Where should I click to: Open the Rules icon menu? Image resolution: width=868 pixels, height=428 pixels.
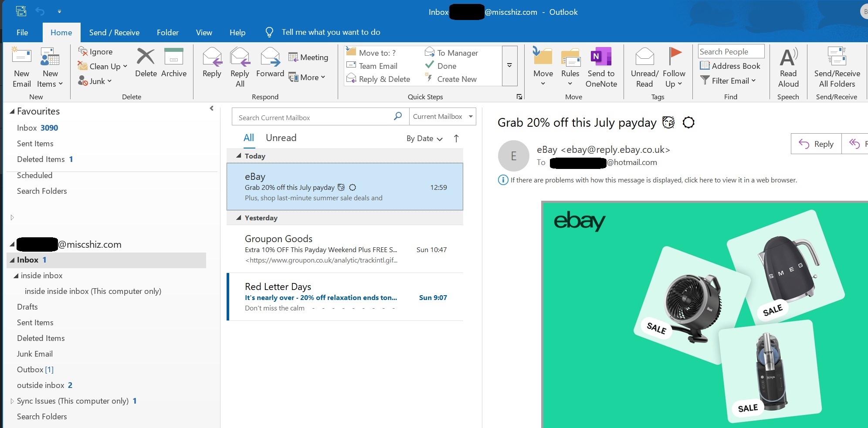(x=570, y=57)
